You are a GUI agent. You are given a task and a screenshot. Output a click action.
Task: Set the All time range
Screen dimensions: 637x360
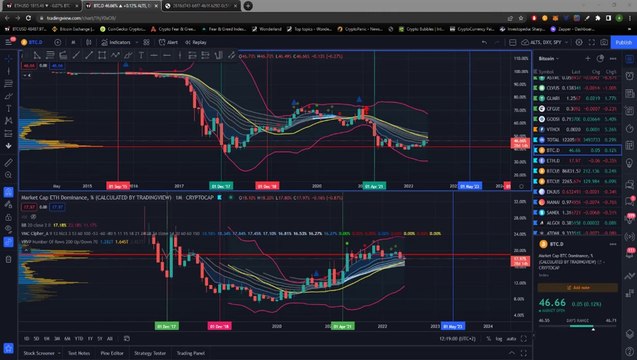point(110,338)
